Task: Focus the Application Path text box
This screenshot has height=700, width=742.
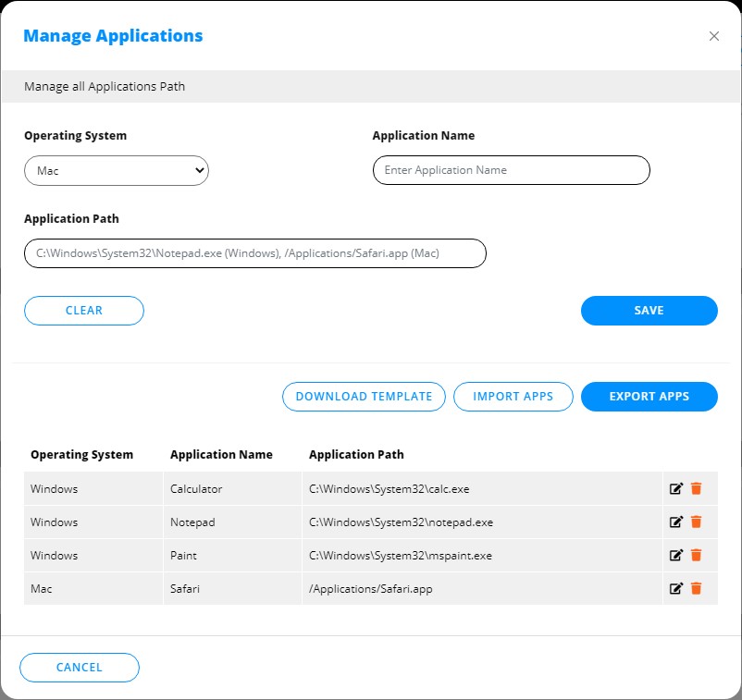Action: point(254,253)
